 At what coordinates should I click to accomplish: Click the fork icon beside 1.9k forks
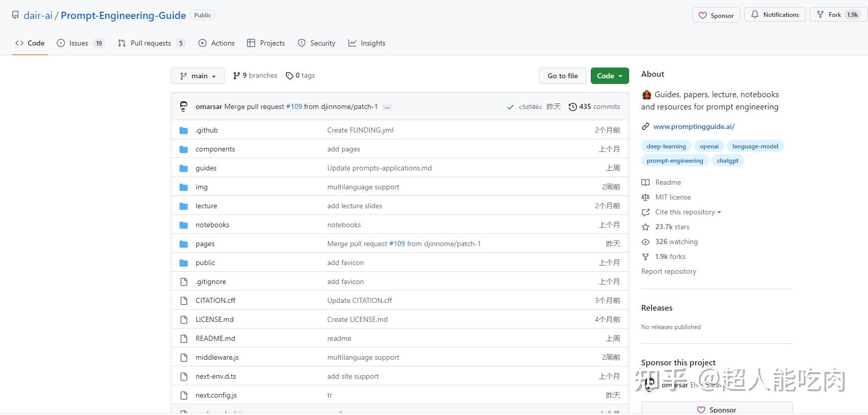pos(646,257)
